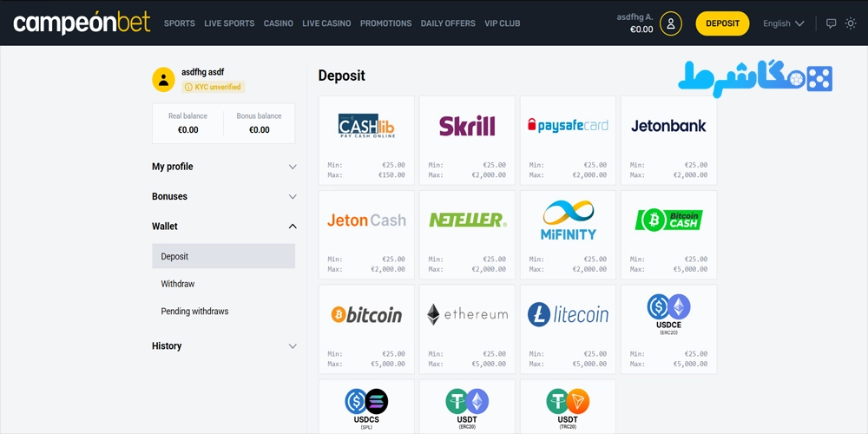Open LIVE SPORTS in top navigation
868x434 pixels.
tap(229, 23)
